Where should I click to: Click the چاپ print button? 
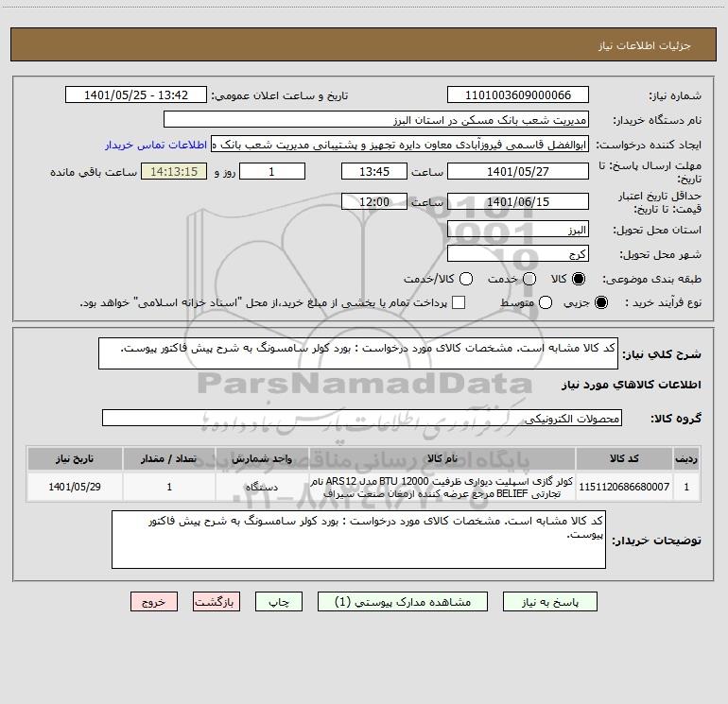[x=279, y=602]
